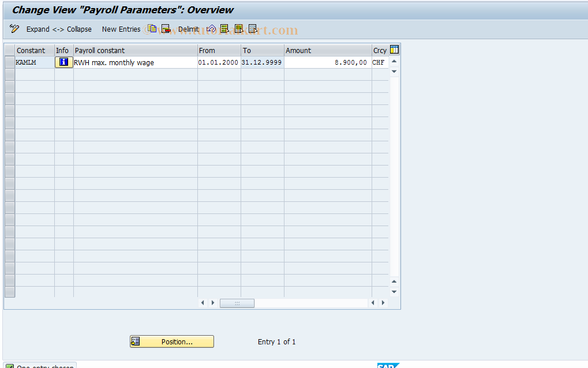Click horizontal scroll right arrow beside the thumb

pyautogui.click(x=213, y=302)
